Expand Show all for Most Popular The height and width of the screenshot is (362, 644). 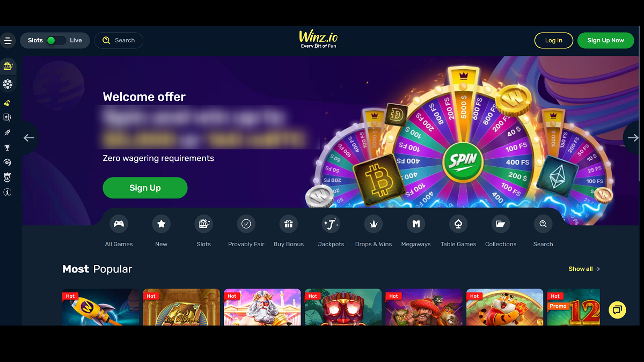point(584,269)
